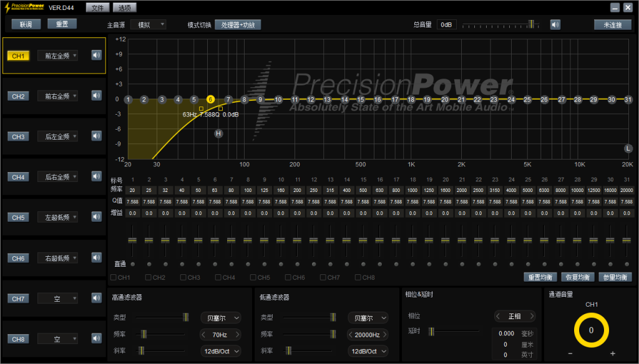This screenshot has width=639, height=364.
Task: Click the 总音量 master volume slider
Action: (501, 25)
